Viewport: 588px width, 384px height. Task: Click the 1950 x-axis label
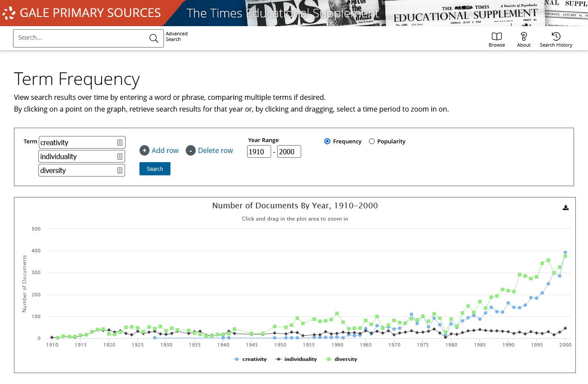click(280, 345)
